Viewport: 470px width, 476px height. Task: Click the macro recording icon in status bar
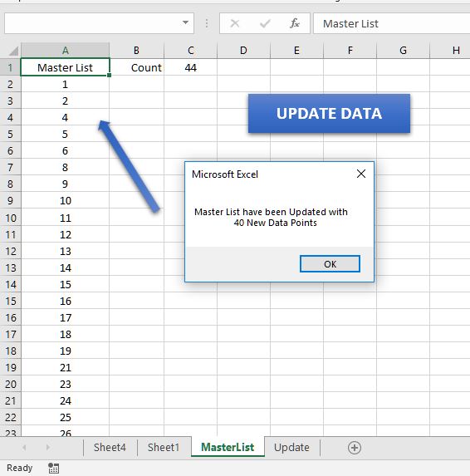[54, 468]
